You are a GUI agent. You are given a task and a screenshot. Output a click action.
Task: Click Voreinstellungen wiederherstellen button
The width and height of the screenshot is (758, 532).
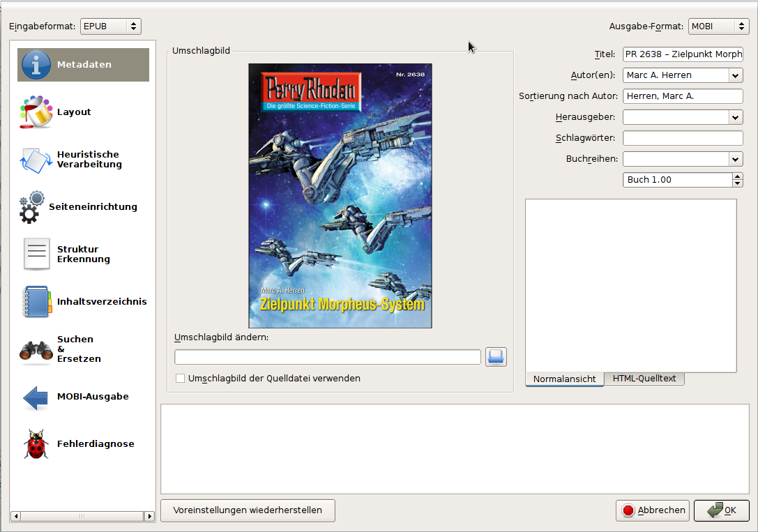(x=248, y=510)
